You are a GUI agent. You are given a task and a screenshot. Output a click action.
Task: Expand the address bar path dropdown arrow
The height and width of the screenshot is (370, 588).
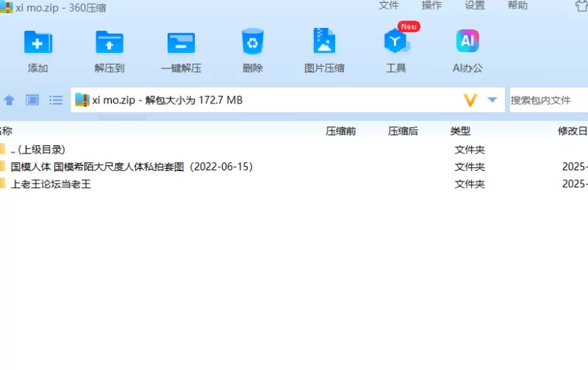coord(492,100)
